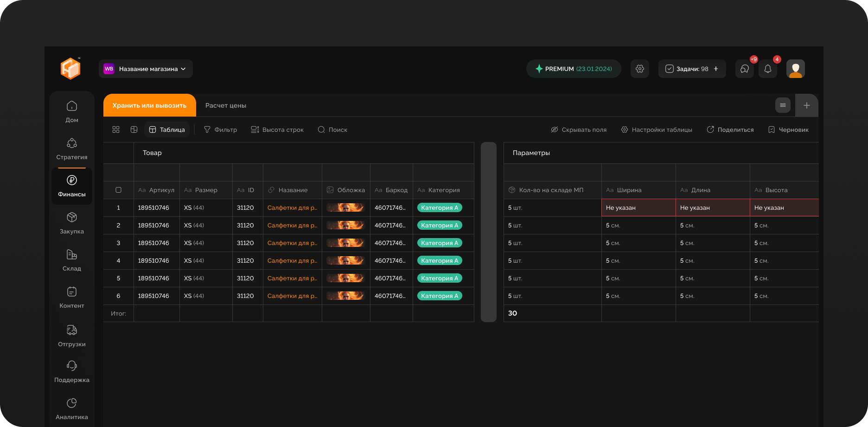Toggle Черновик draft mode
868x427 pixels.
[788, 129]
